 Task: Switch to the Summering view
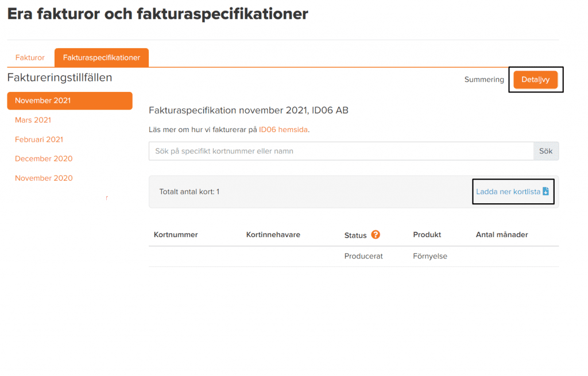click(484, 79)
